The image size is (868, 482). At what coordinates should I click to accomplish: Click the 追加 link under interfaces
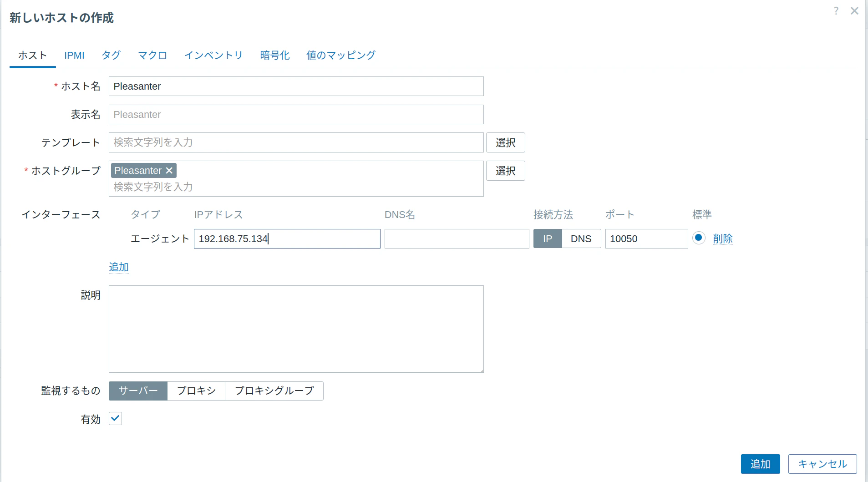tap(119, 267)
